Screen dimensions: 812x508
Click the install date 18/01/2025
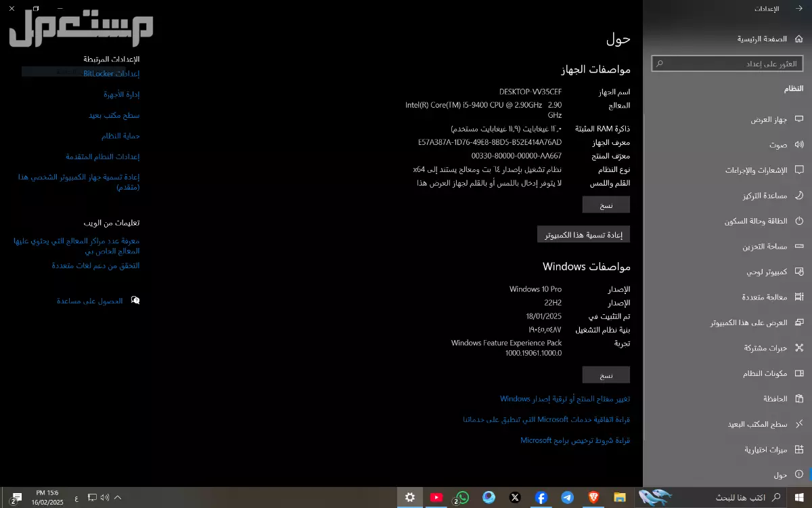pos(544,316)
